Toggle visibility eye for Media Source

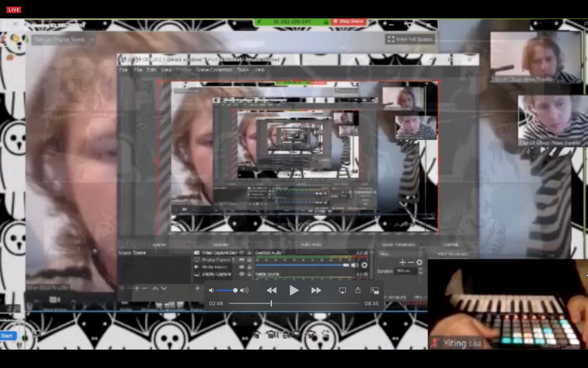(x=242, y=267)
